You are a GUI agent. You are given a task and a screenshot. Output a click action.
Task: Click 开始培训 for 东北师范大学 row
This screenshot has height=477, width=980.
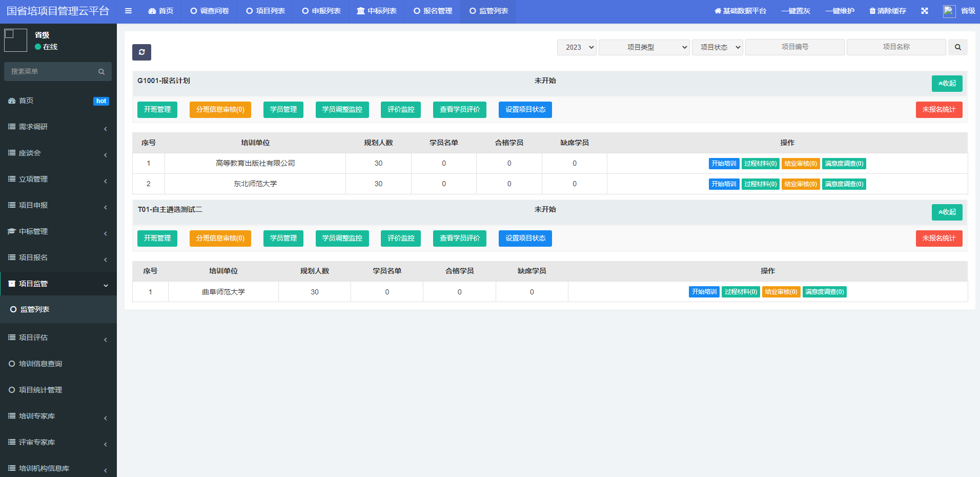pos(724,184)
